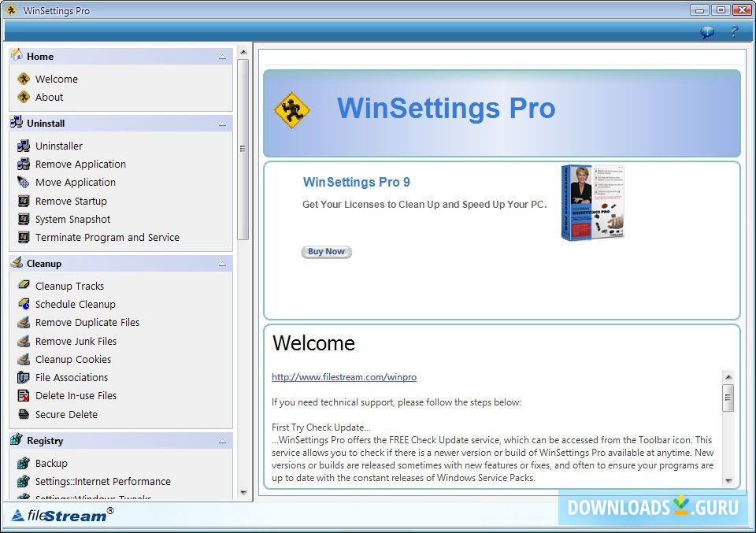Click the sidebar scrollbar up arrow

point(243,51)
